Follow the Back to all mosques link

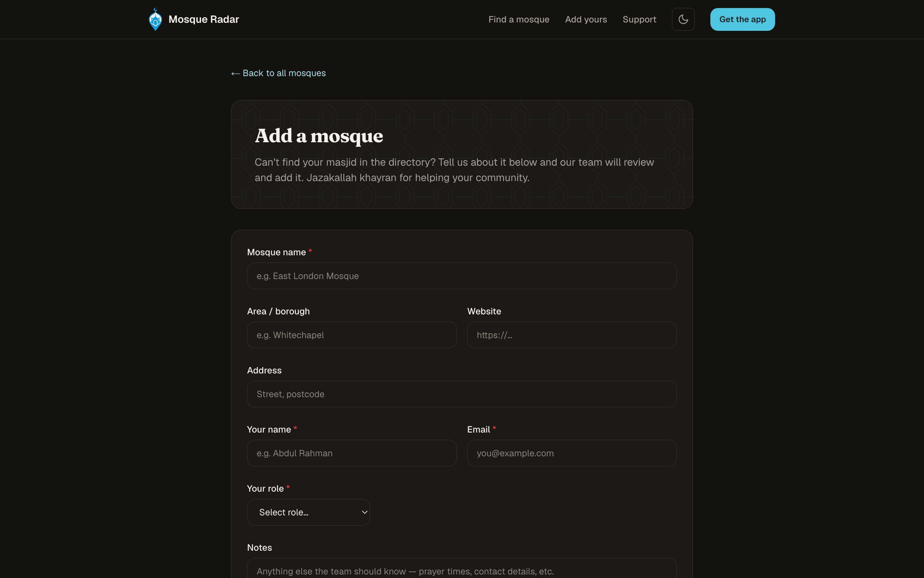278,73
